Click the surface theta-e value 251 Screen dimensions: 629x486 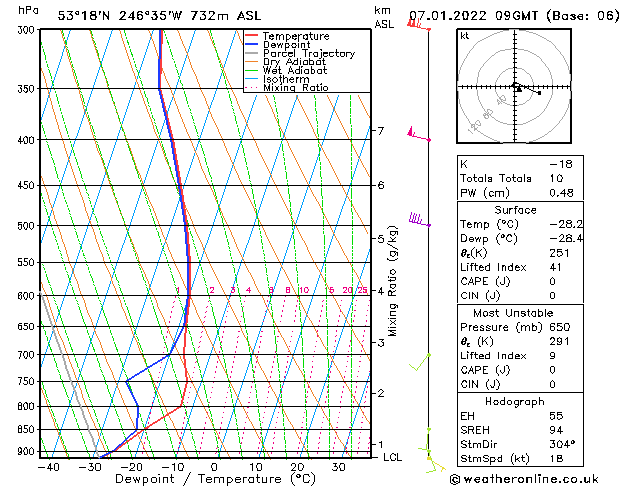click(560, 253)
